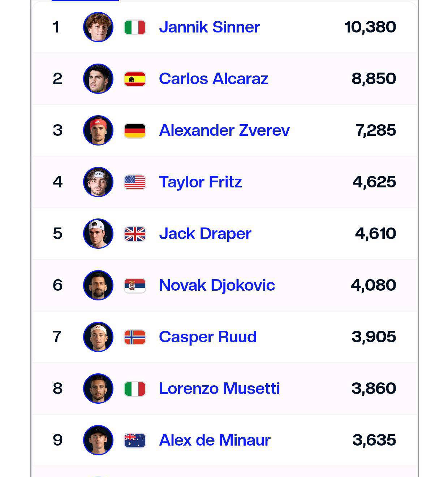Screen dimensions: 448x477
Task: Click the Australian flag icon
Action: pyautogui.click(x=135, y=441)
